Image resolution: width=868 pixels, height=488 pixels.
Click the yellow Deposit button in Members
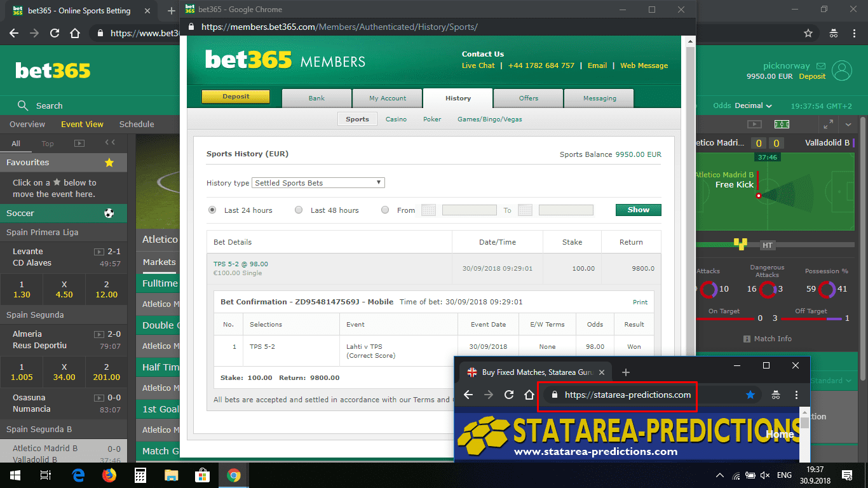[236, 97]
